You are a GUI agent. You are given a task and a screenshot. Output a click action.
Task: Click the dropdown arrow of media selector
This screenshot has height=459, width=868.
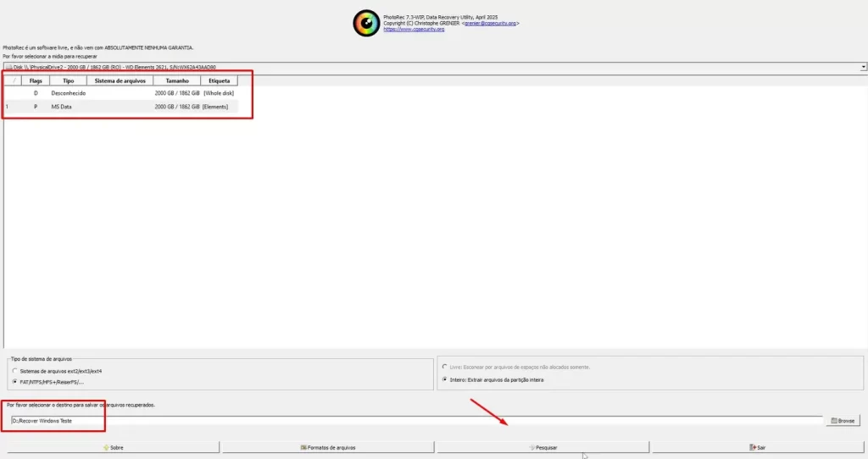coord(863,66)
